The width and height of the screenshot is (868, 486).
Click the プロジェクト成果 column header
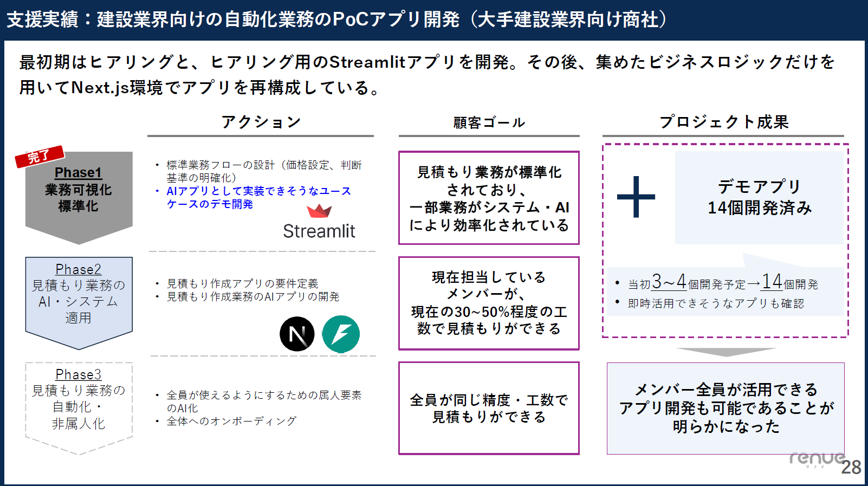tap(724, 122)
